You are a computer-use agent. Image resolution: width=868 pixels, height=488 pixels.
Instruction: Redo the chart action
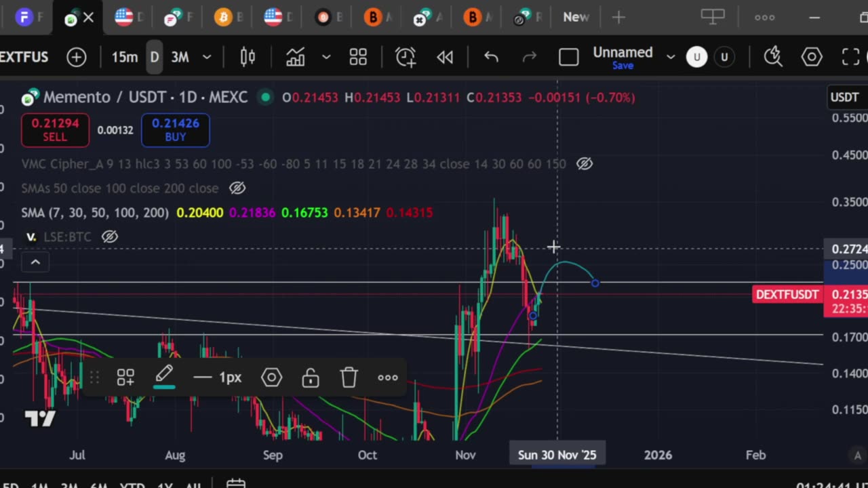pyautogui.click(x=530, y=58)
